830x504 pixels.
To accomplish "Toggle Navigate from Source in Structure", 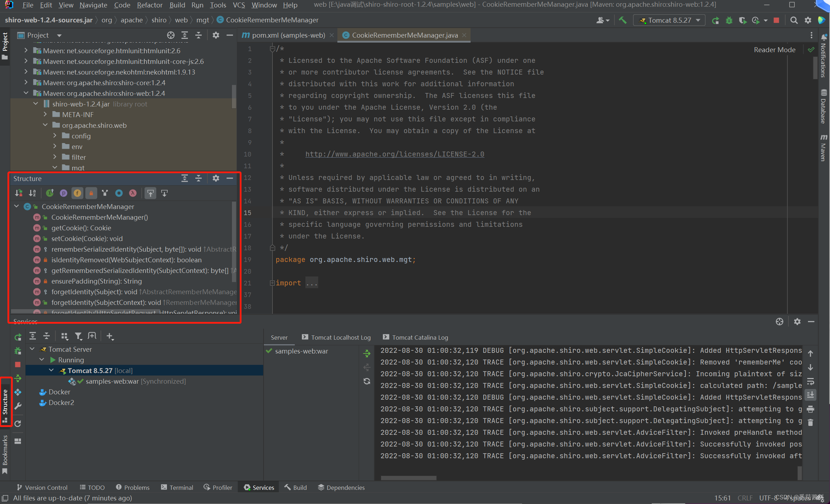I will coord(164,193).
